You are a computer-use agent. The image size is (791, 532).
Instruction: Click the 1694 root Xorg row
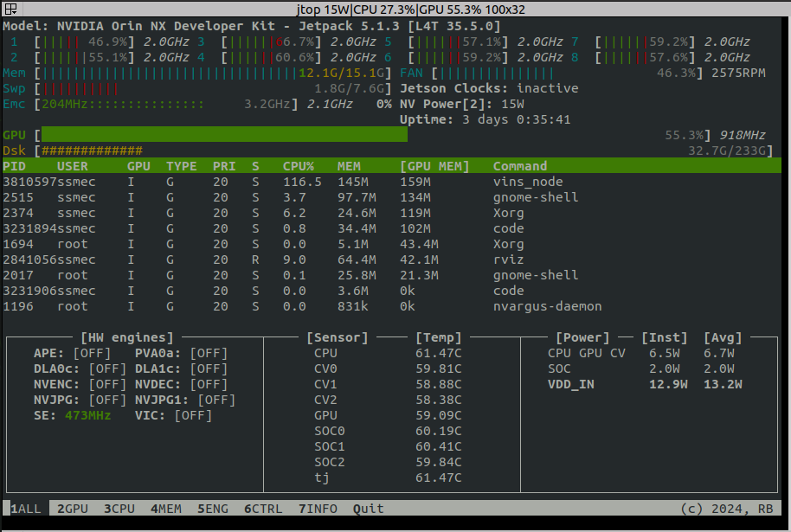coord(391,244)
